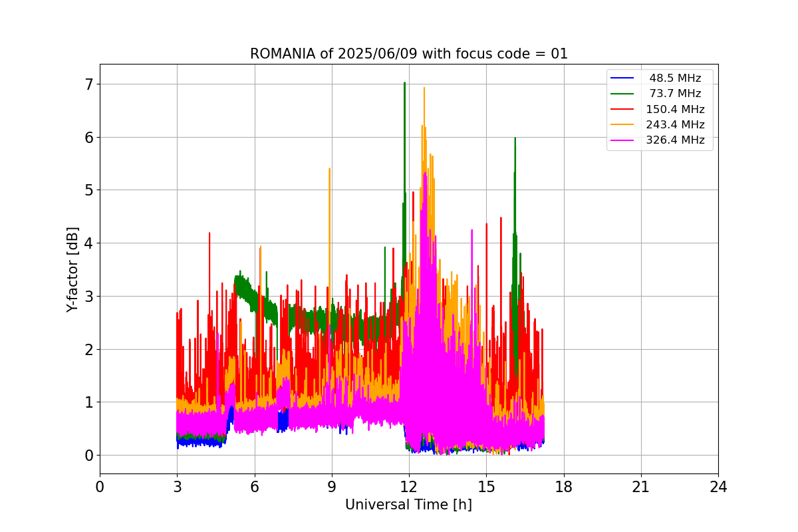Select the 48.5 MHz legend label
The width and height of the screenshot is (798, 532).
[x=675, y=78]
